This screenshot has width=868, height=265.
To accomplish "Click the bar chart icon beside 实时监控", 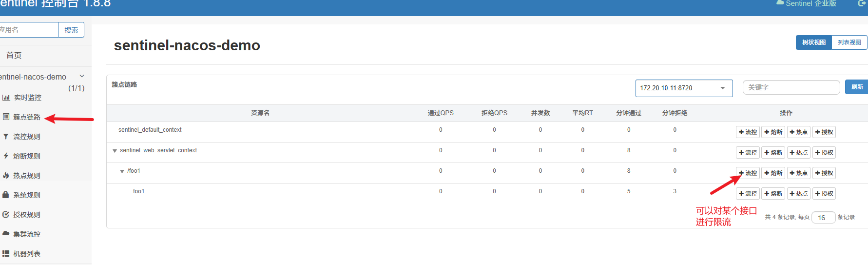I will (6, 98).
